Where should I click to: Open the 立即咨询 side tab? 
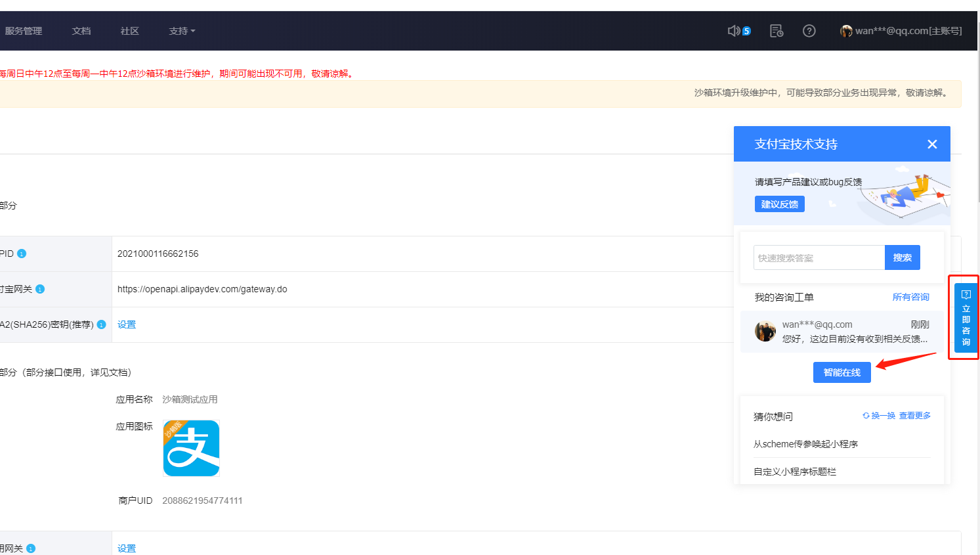[966, 318]
